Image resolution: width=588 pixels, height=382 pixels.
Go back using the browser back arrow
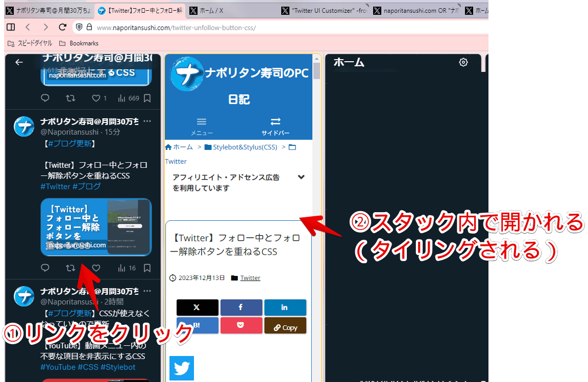(28, 27)
